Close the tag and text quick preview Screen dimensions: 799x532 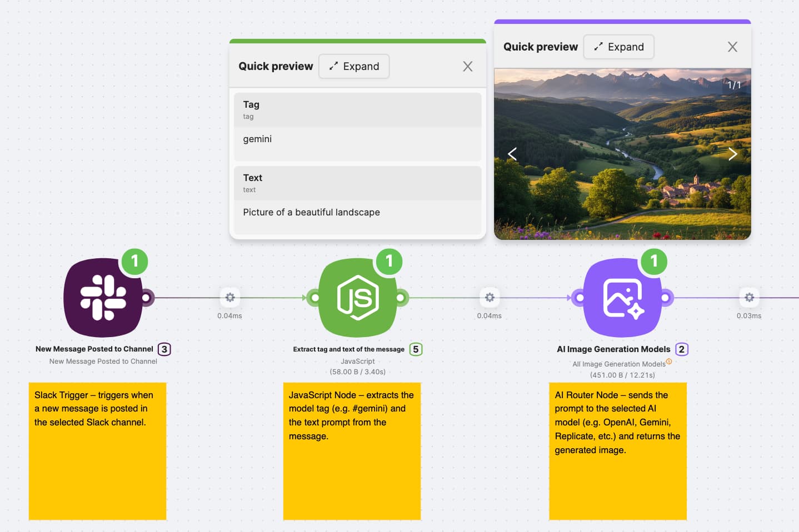pos(468,67)
